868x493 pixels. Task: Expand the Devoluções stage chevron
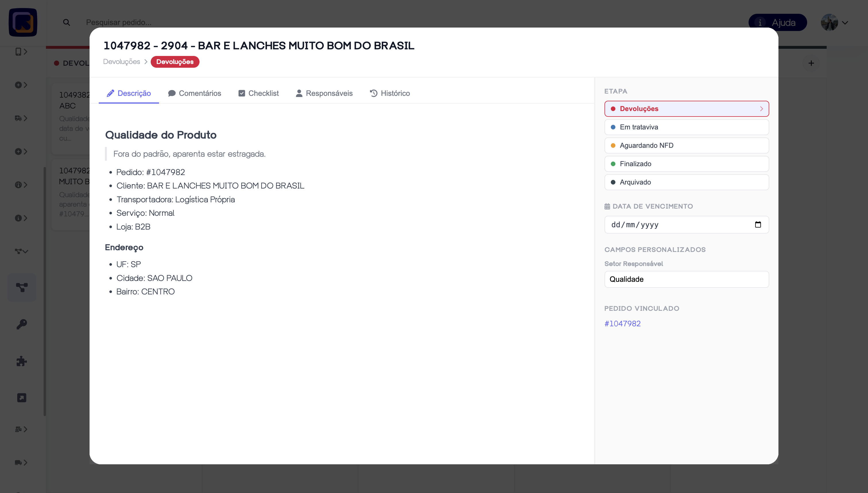[x=761, y=109]
